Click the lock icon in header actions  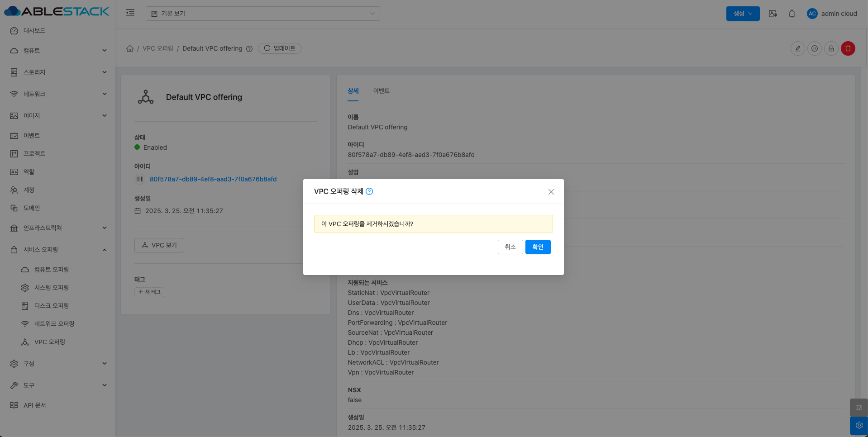831,48
